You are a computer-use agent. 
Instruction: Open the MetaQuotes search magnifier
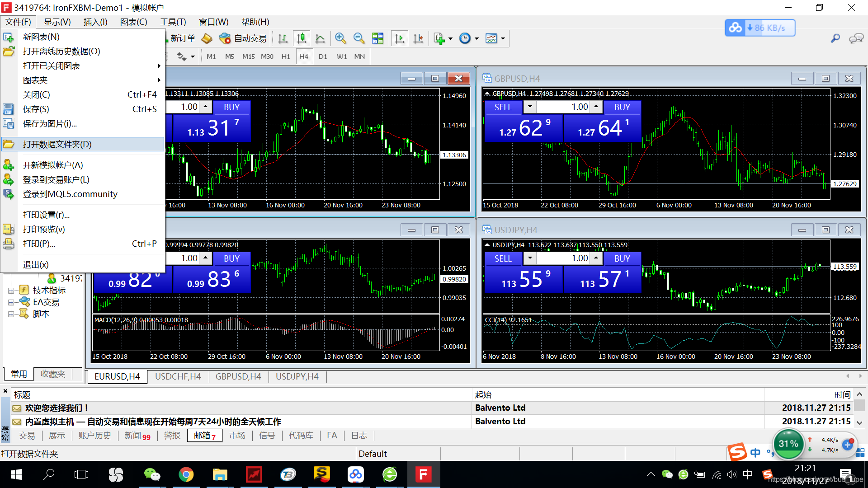[x=835, y=38]
